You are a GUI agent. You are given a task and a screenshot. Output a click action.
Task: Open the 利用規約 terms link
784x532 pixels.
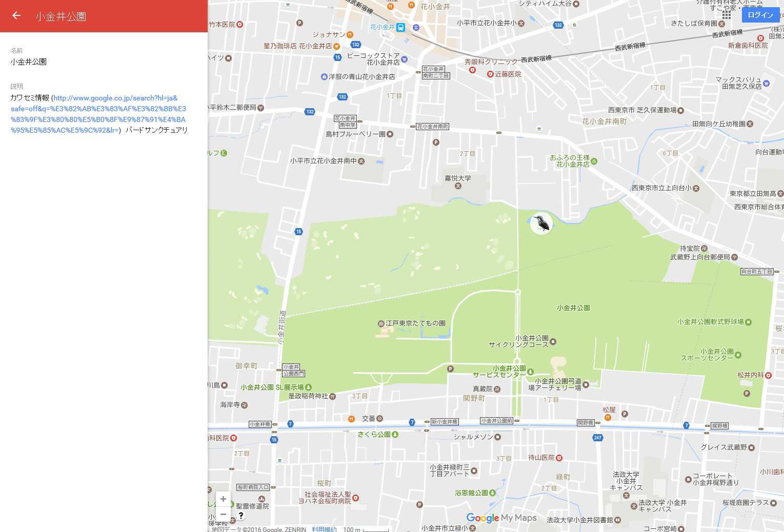click(x=324, y=529)
